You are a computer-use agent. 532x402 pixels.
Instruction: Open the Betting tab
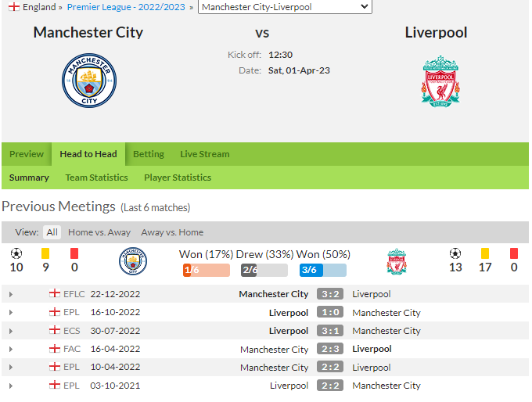149,154
